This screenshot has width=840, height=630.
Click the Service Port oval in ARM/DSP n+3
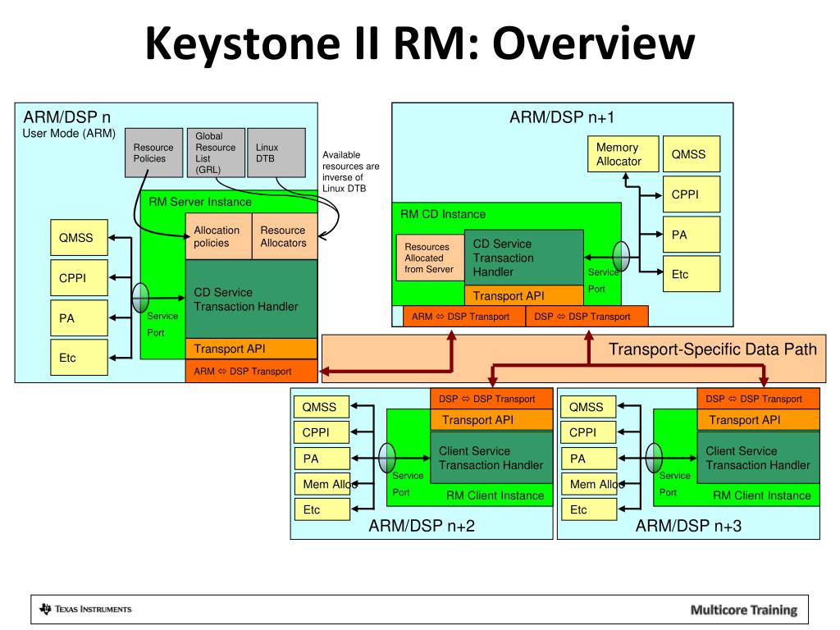pos(654,458)
